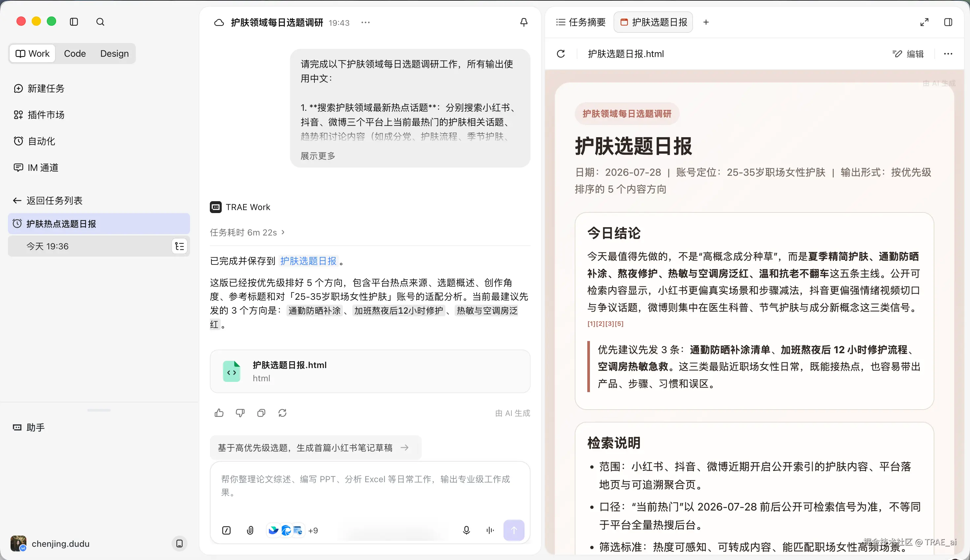Screen dimensions: 970x560
Task: Open the three-dot menu beside 编辑
Action: [x=948, y=54]
